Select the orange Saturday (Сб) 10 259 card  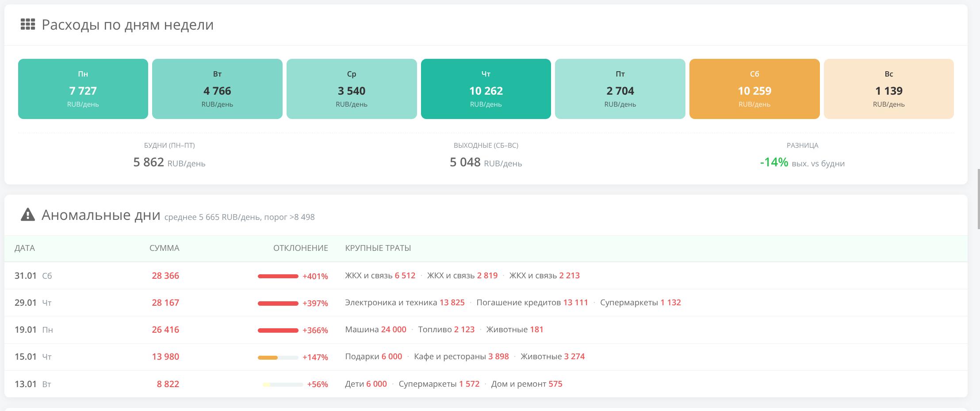[x=754, y=89]
